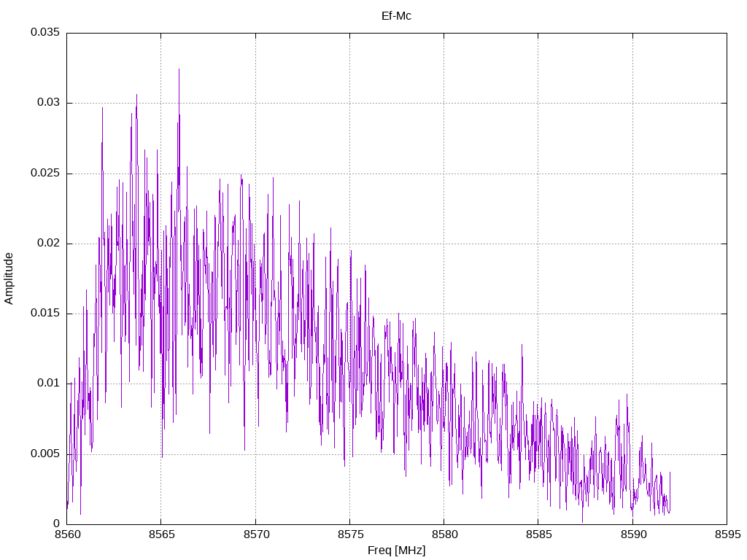Click the Ef-Mc plot title

[x=396, y=16]
